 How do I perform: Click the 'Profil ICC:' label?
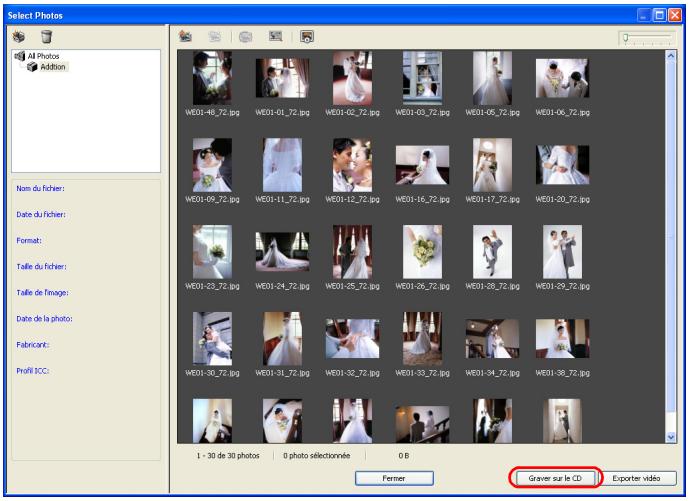click(33, 371)
